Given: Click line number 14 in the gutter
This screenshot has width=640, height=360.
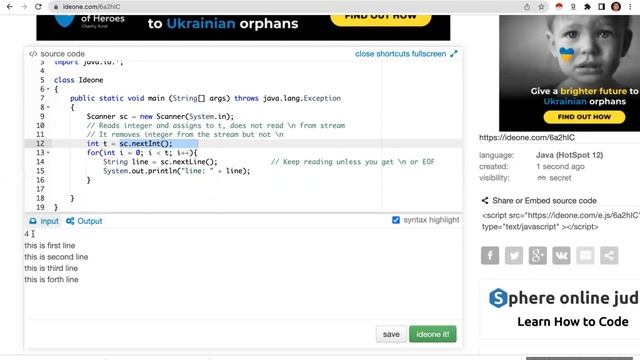Looking at the screenshot, I should tap(40, 162).
